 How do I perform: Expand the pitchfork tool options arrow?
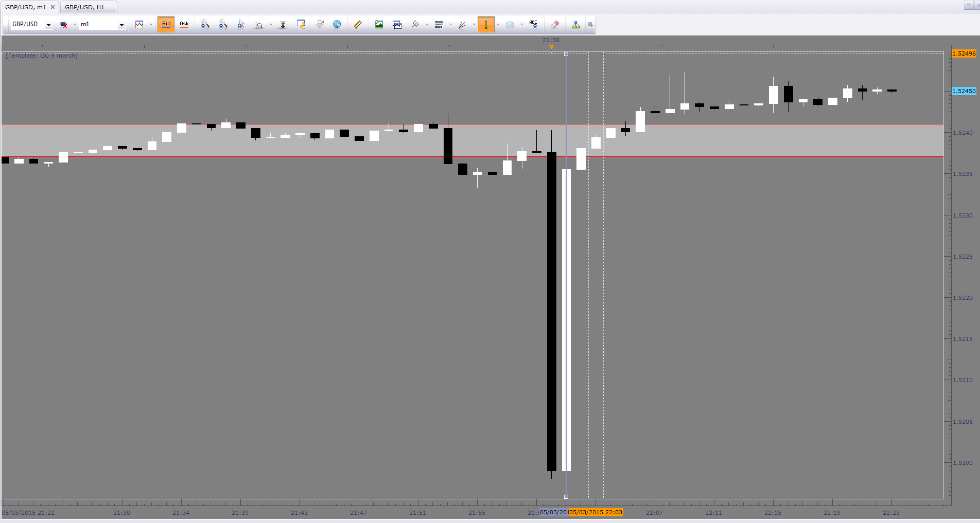coord(427,25)
